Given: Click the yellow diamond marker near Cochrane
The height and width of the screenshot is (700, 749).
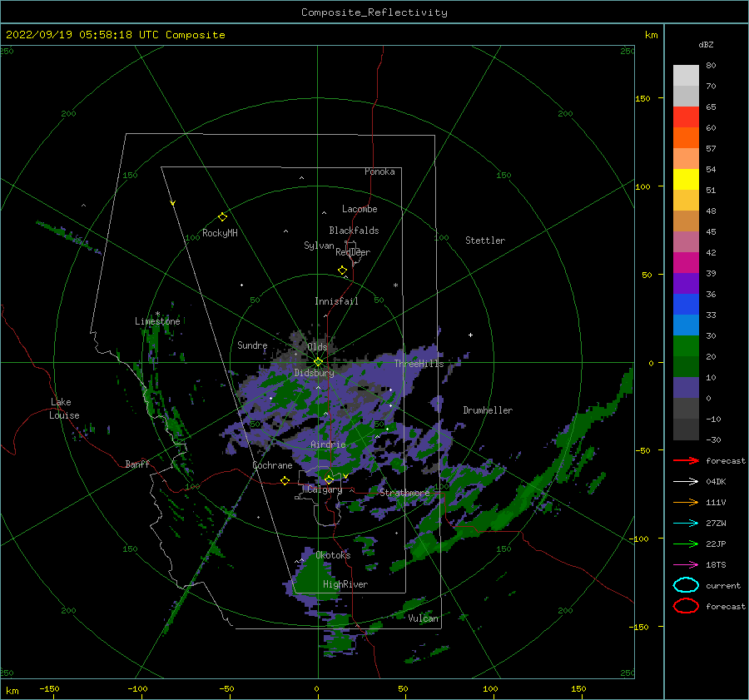Looking at the screenshot, I should tap(285, 480).
